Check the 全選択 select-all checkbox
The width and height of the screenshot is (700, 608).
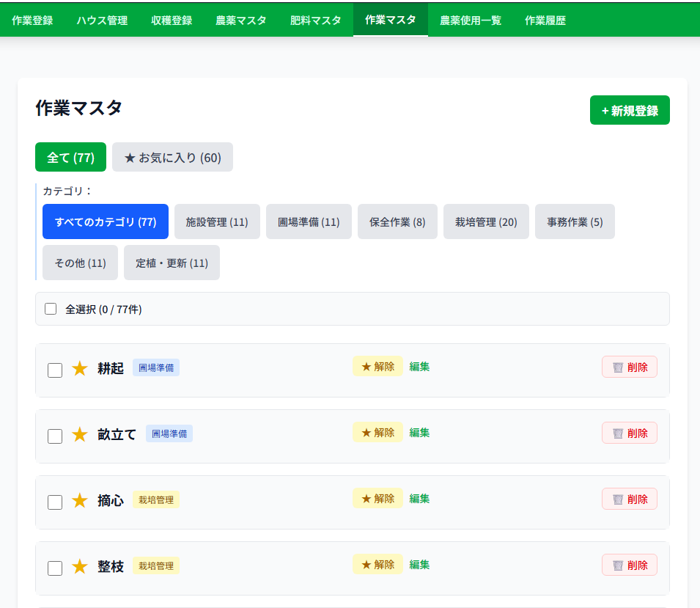tap(51, 309)
